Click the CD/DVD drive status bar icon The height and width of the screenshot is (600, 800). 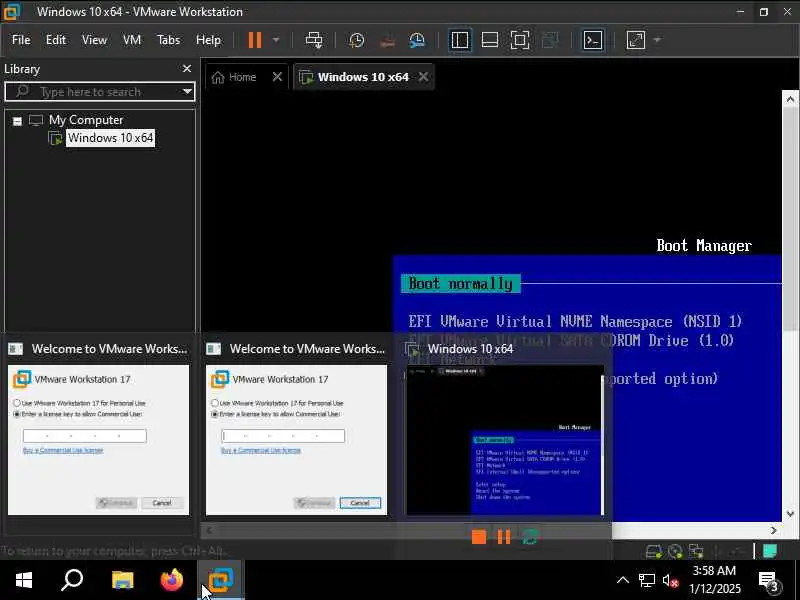point(675,552)
